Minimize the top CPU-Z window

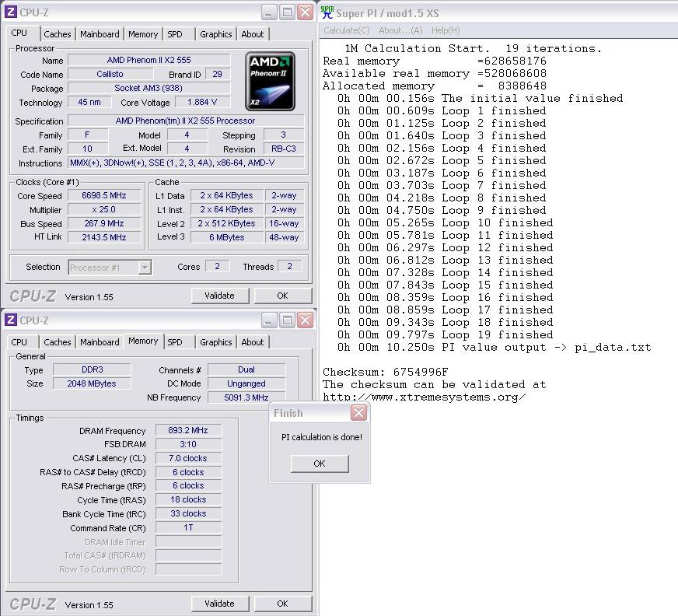[x=268, y=12]
